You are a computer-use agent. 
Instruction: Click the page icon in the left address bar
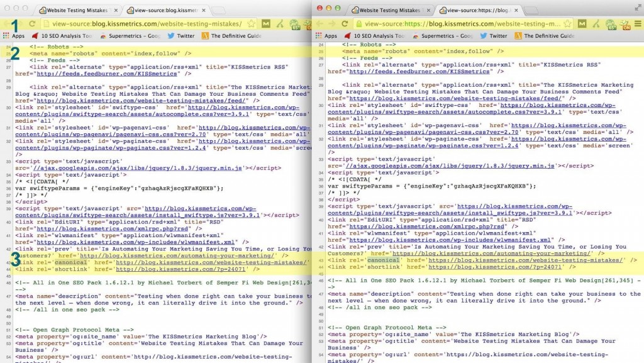pos(47,24)
